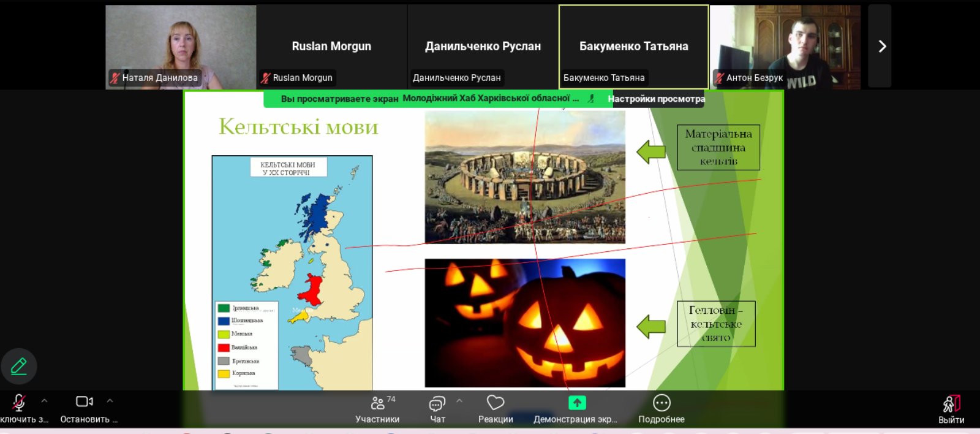The image size is (980, 434).
Task: Show next participants with right arrow
Action: [881, 47]
